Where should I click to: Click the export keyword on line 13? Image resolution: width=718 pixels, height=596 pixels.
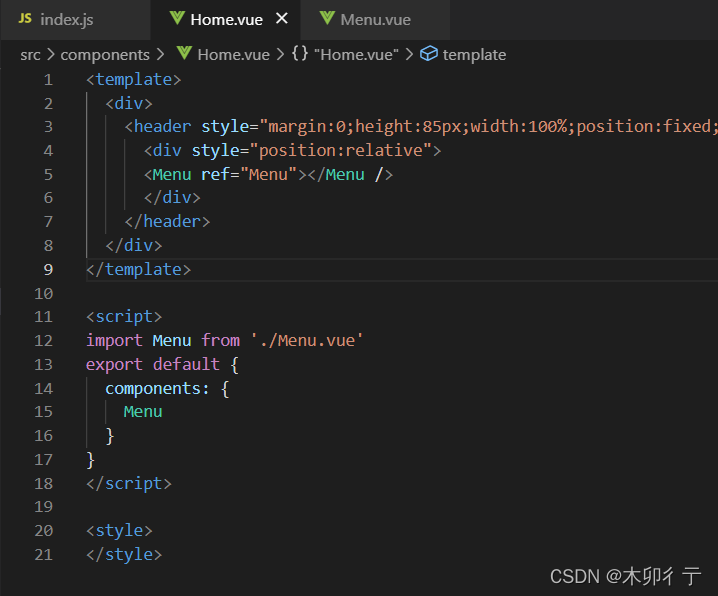point(114,365)
